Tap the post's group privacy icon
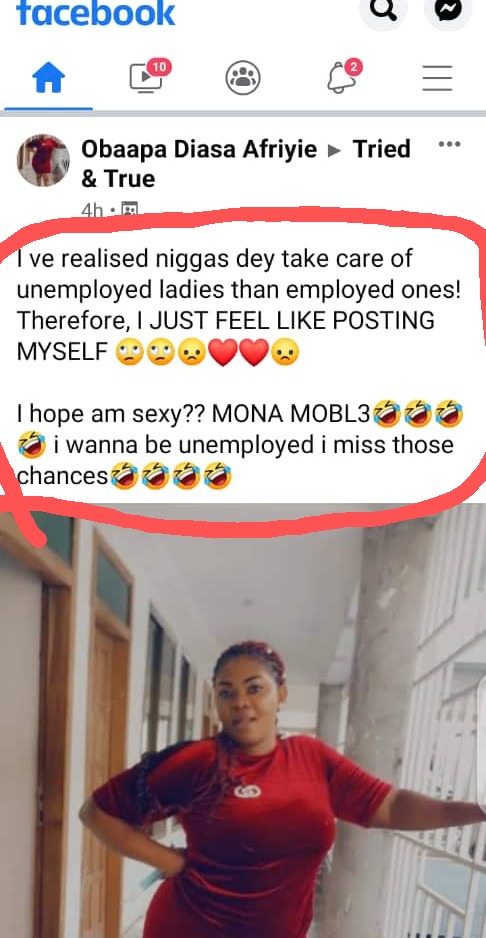 (x=130, y=209)
